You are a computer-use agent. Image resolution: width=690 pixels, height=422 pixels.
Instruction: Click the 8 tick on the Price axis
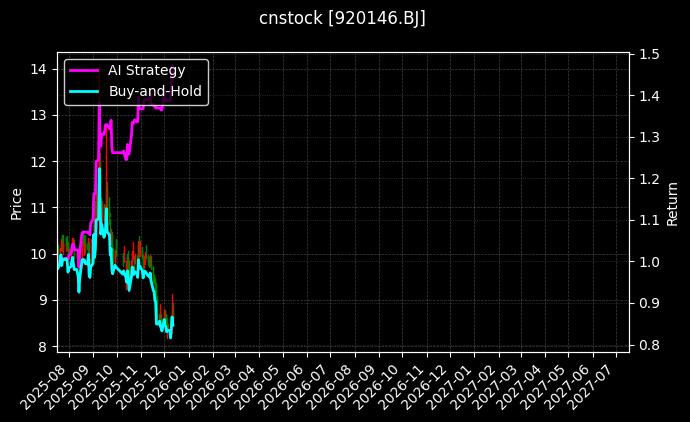coord(42,346)
